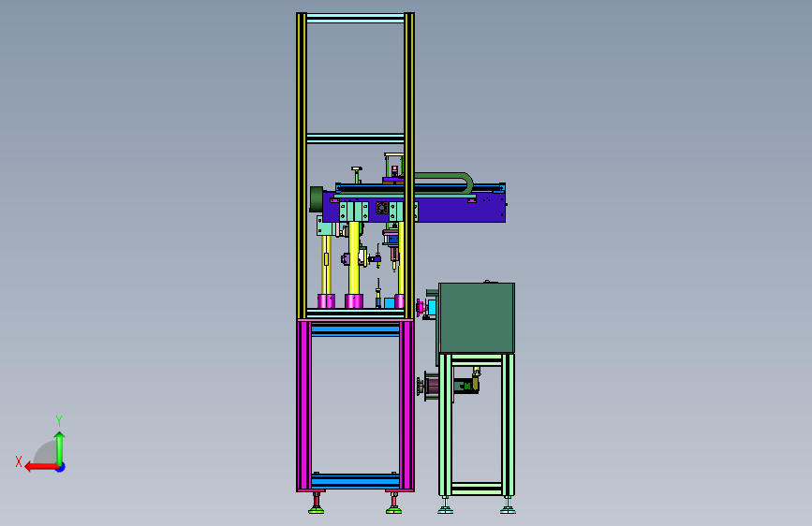Select the lower blue crossbar of lower frame

[355, 481]
